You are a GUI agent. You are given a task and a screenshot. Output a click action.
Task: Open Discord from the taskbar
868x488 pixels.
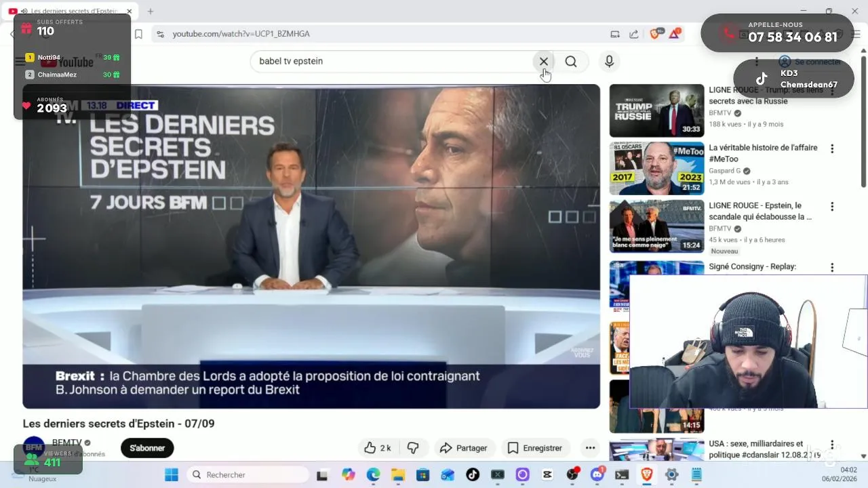[597, 474]
